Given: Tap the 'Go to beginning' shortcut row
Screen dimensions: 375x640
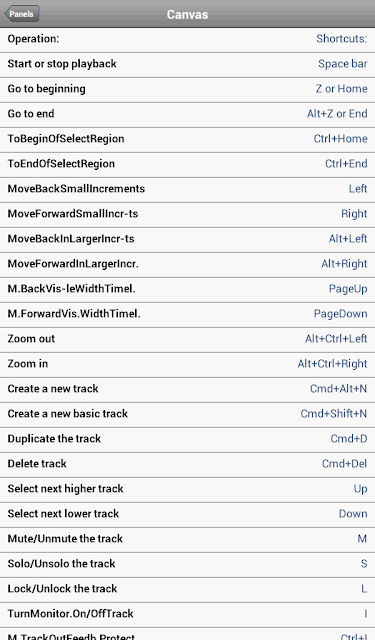Looking at the screenshot, I should [187, 89].
